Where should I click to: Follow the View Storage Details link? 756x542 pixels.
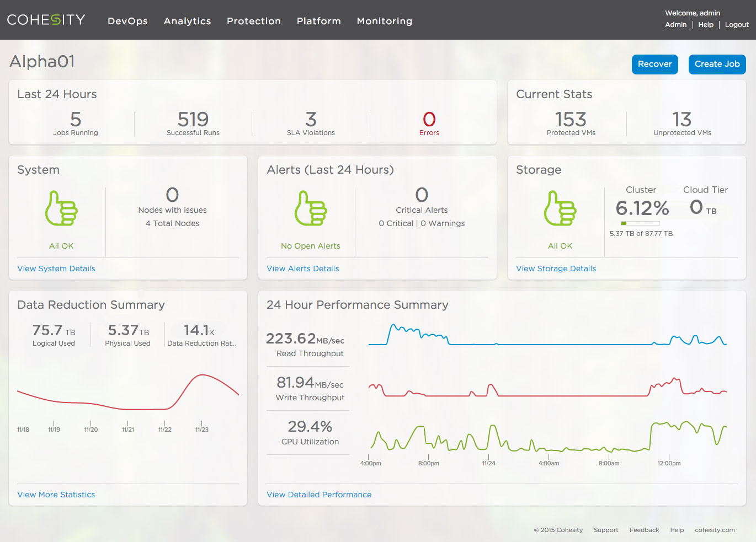click(556, 269)
